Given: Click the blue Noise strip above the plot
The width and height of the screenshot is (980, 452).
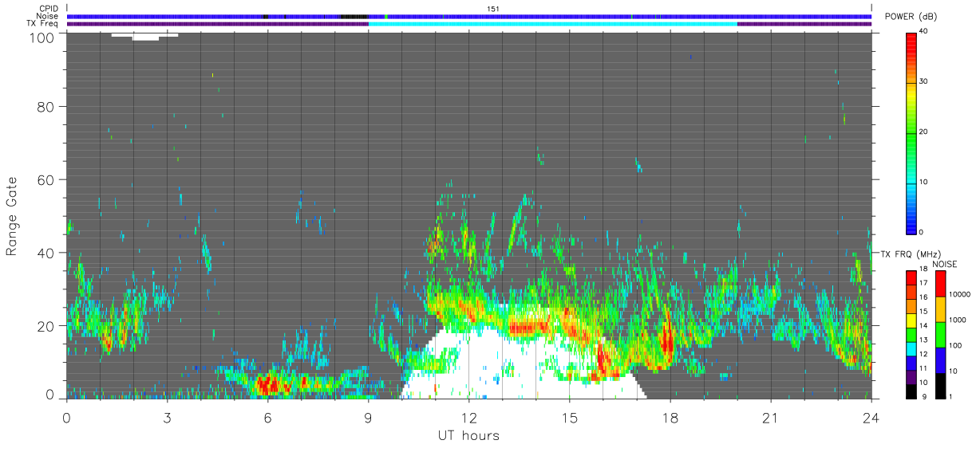Looking at the screenshot, I should [468, 16].
